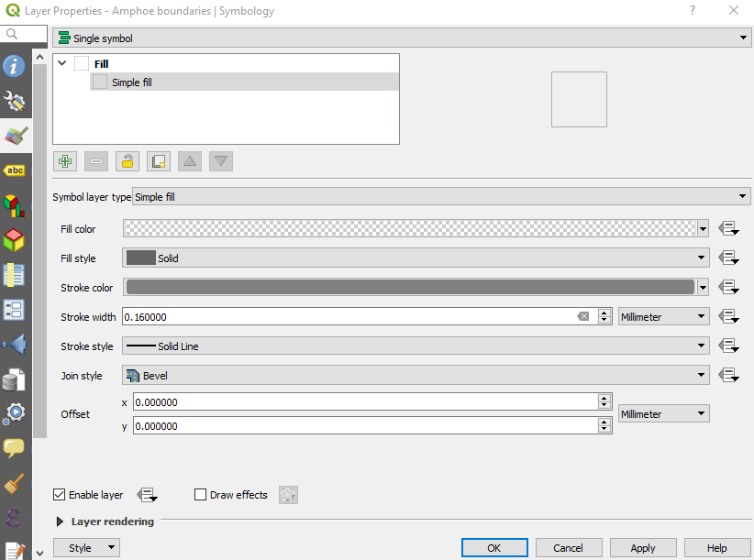This screenshot has height=560, width=754.
Task: Click the padlock lock symbol layer color icon
Action: click(128, 161)
